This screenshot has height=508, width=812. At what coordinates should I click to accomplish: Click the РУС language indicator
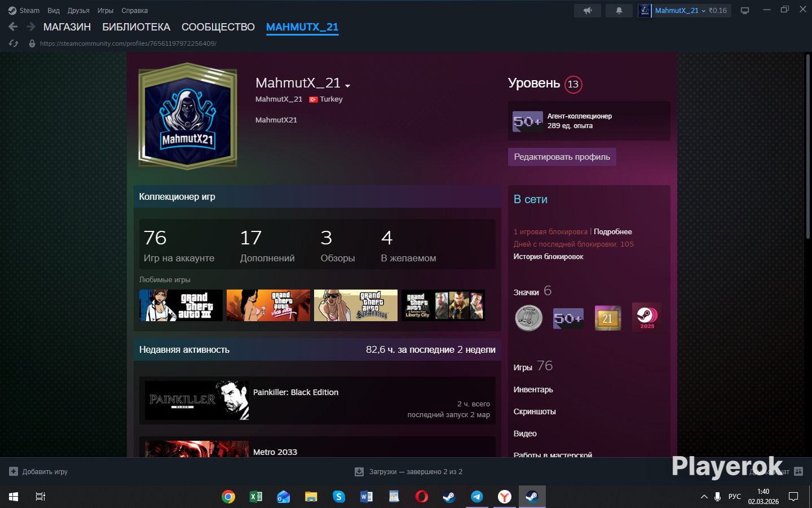(x=735, y=497)
